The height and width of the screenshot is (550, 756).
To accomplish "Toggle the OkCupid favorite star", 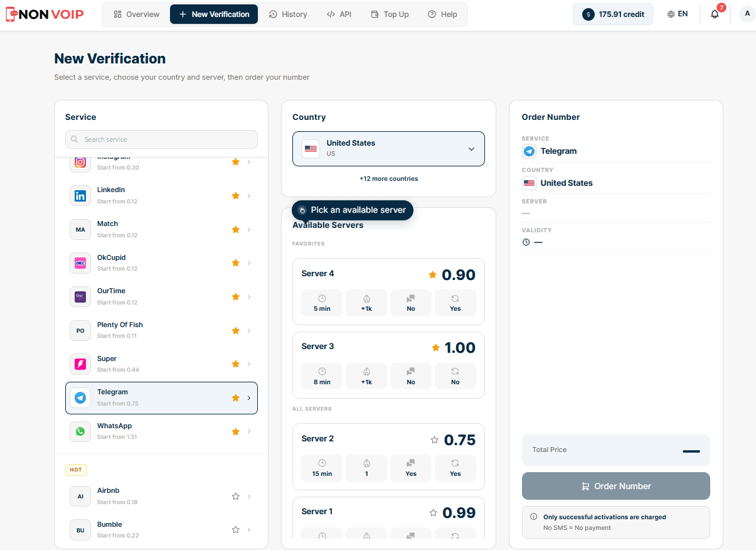I will coord(236,263).
